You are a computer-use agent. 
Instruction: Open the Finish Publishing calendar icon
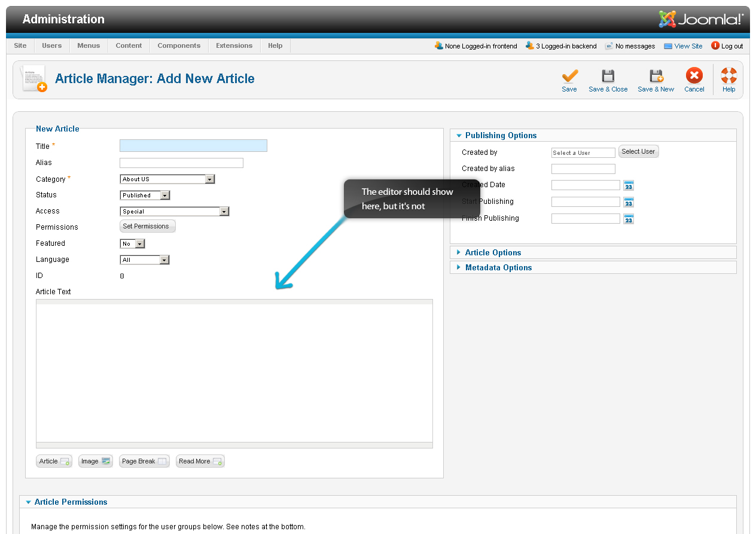pos(629,219)
